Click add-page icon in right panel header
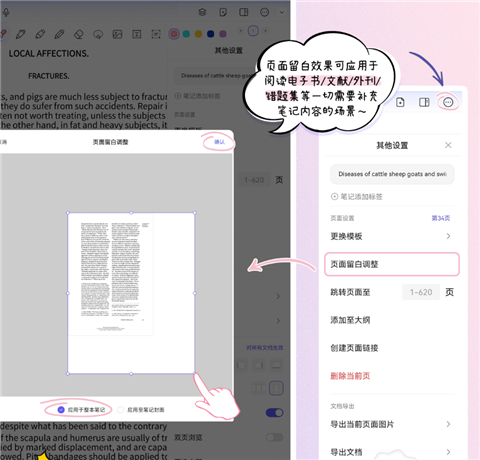480x460 pixels. coord(400,102)
